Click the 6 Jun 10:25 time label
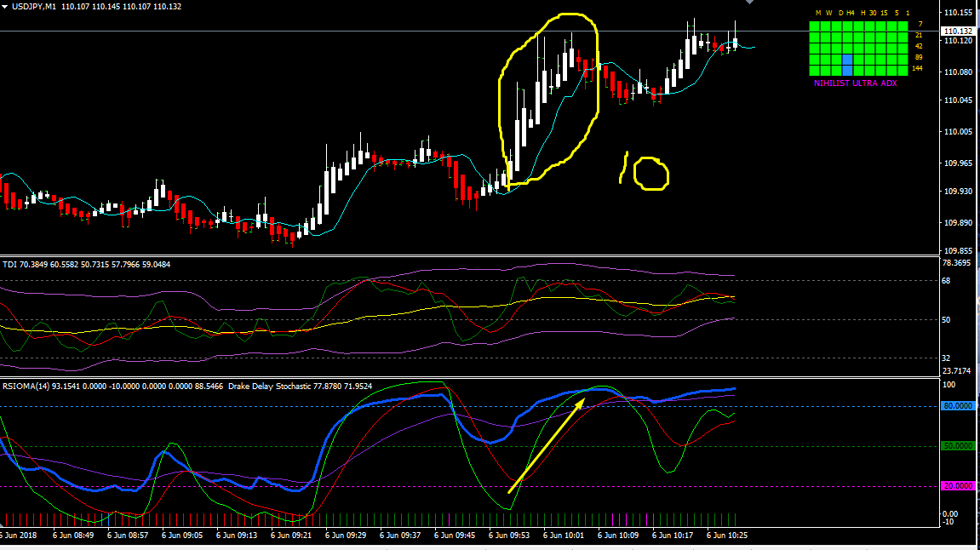Image resolution: width=980 pixels, height=550 pixels. click(727, 535)
